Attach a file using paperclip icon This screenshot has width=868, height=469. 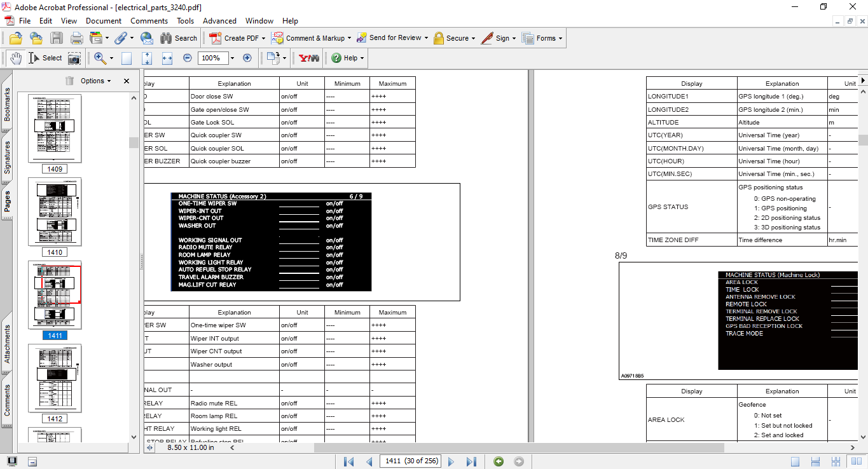coord(120,37)
